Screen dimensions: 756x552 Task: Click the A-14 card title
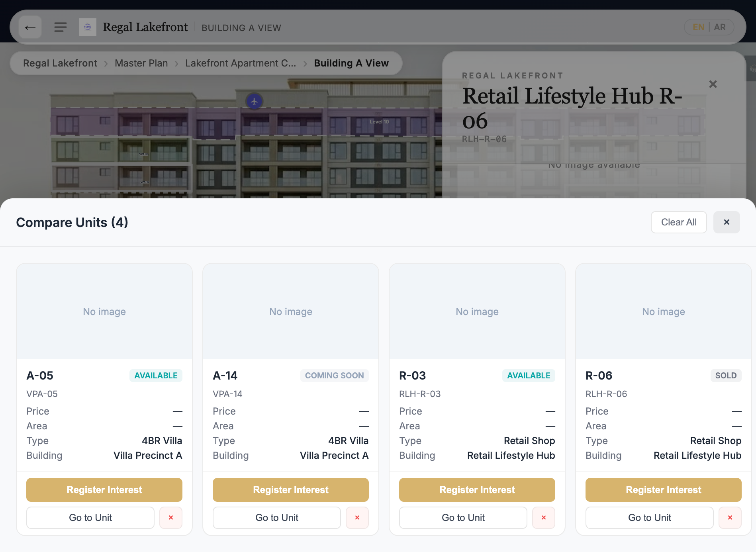pos(225,376)
